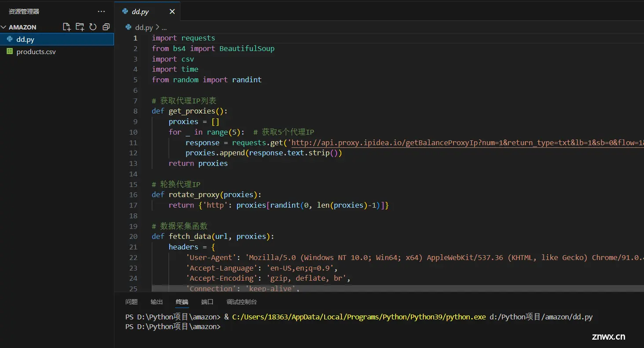Collapse all folders in explorer
The width and height of the screenshot is (644, 348).
pyautogui.click(x=106, y=27)
